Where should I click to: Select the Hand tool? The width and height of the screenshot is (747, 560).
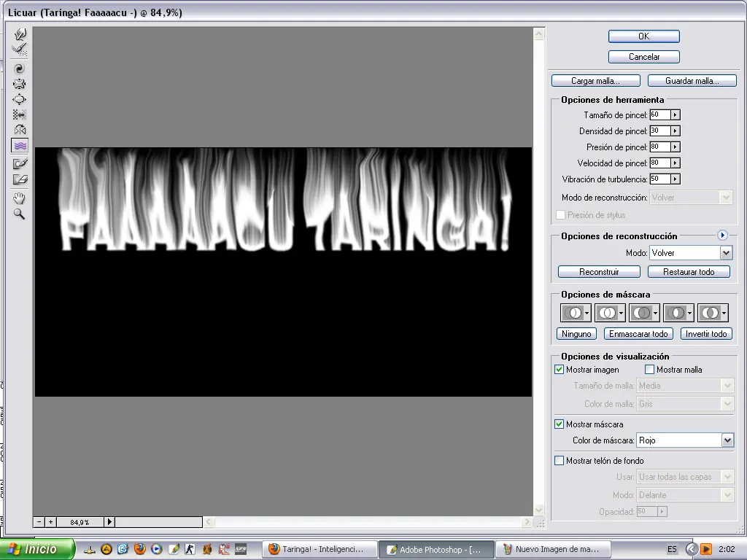click(x=20, y=198)
